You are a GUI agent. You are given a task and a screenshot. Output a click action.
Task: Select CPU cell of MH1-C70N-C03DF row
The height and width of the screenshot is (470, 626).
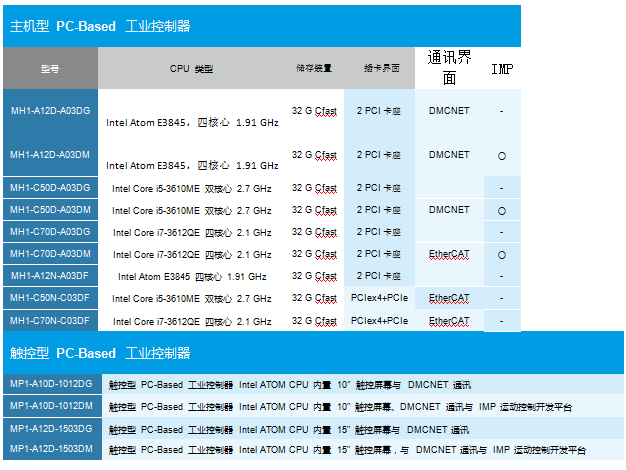pos(192,321)
